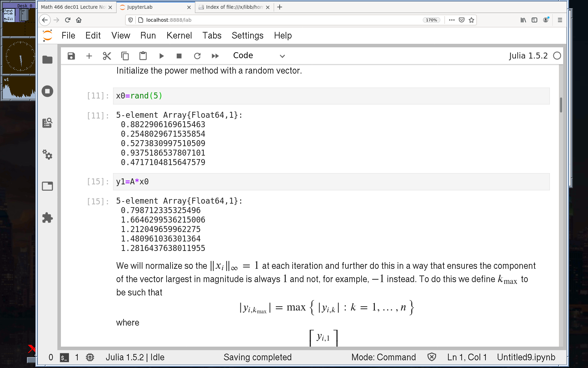Screen dimensions: 588x368
Task: Open the file browser sidebar panel
Action: pos(47,60)
